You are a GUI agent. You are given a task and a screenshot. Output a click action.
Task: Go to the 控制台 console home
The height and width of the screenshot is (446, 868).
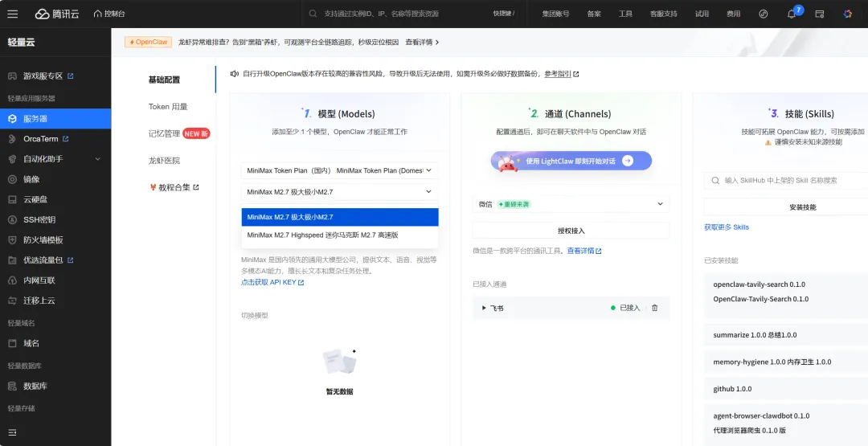click(109, 14)
